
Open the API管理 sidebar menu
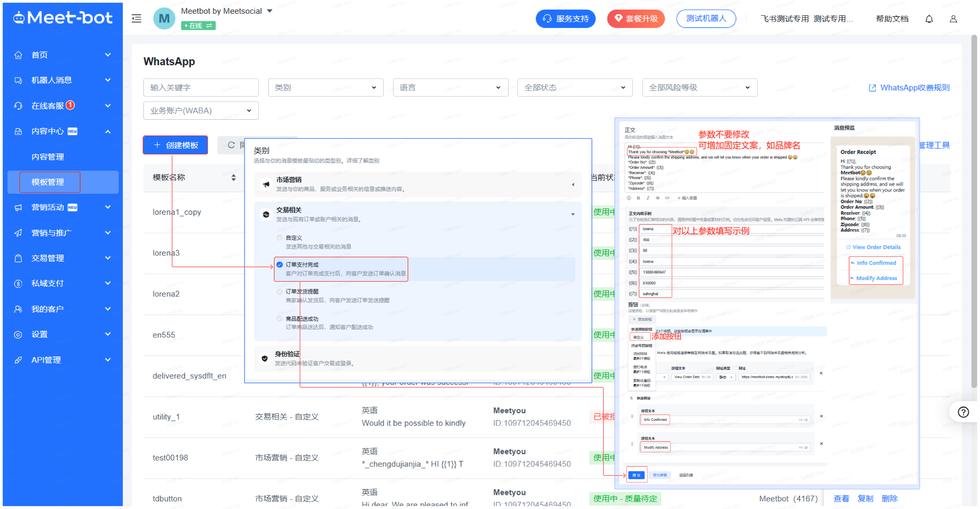(63, 360)
